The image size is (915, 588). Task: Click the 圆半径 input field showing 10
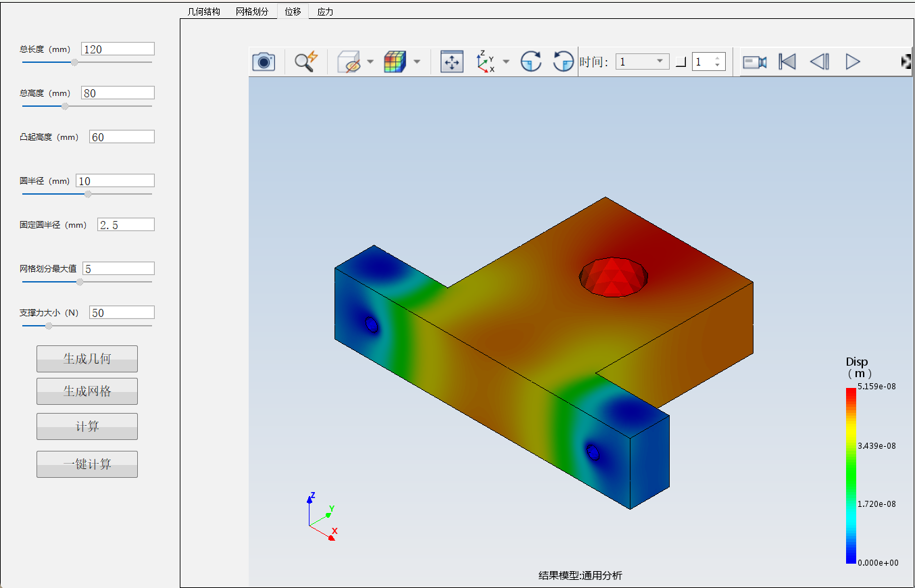[x=115, y=180]
